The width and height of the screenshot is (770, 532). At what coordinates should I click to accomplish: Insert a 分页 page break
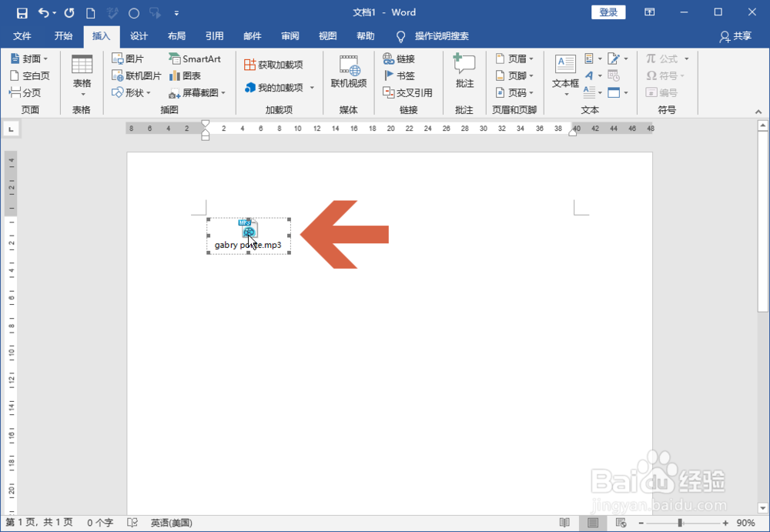click(x=25, y=92)
